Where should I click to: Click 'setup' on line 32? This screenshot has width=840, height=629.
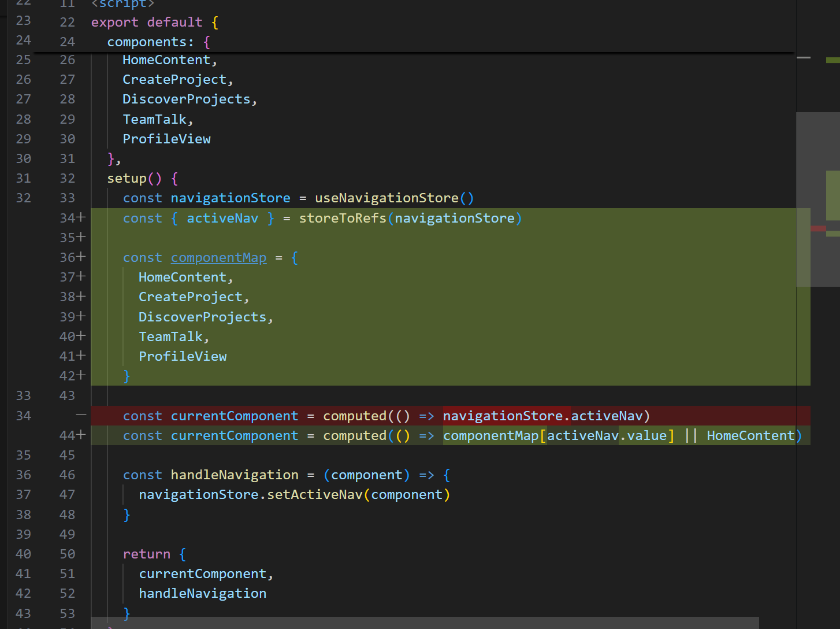[127, 179]
